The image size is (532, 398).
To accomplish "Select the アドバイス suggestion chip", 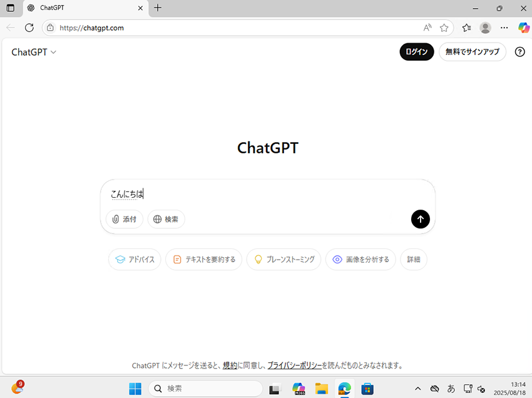I will pyautogui.click(x=135, y=259).
